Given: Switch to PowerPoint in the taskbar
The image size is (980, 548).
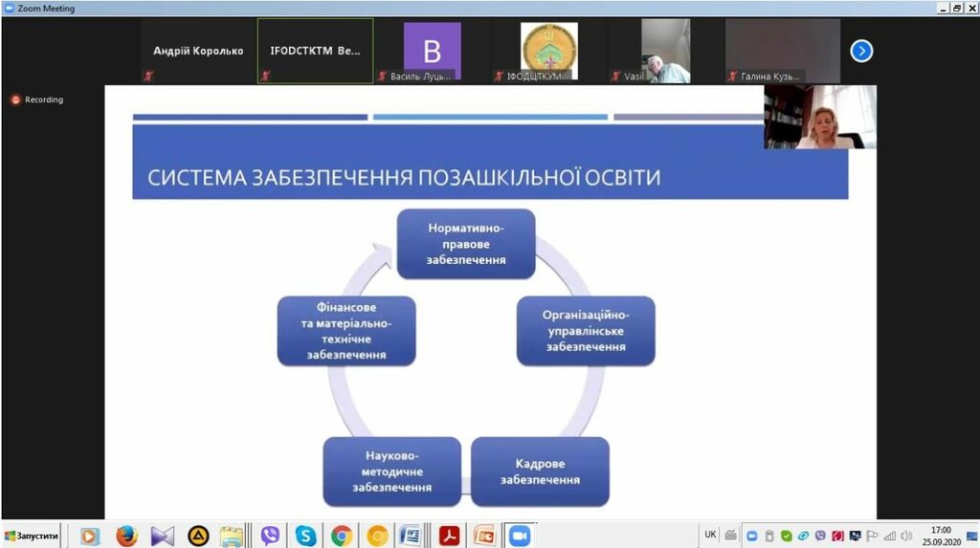Looking at the screenshot, I should click(484, 536).
